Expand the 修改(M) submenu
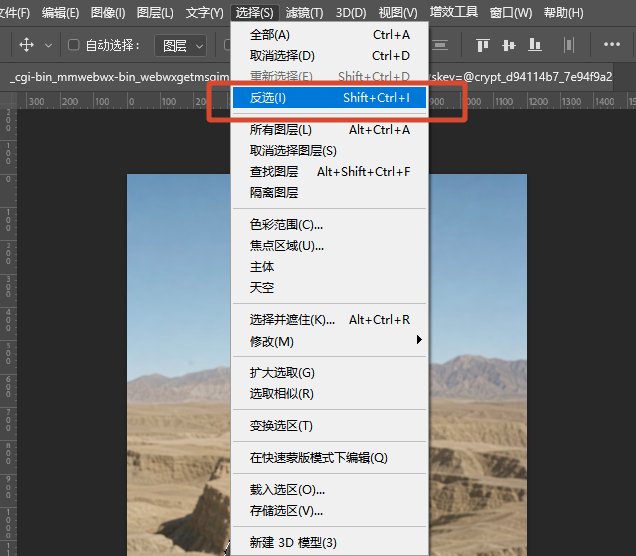Image resolution: width=636 pixels, height=556 pixels. [329, 341]
